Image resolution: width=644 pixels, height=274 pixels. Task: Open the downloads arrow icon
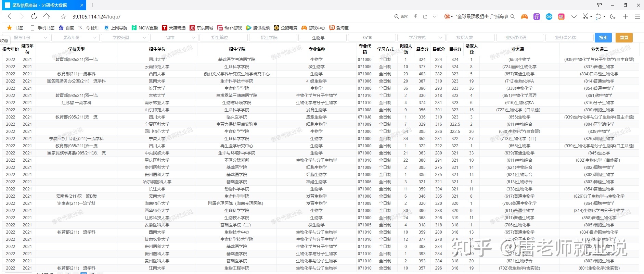pyautogui.click(x=574, y=16)
